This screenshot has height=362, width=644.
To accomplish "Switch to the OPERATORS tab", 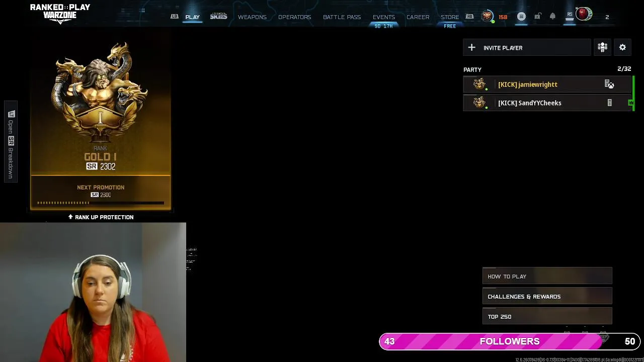I will click(x=294, y=17).
